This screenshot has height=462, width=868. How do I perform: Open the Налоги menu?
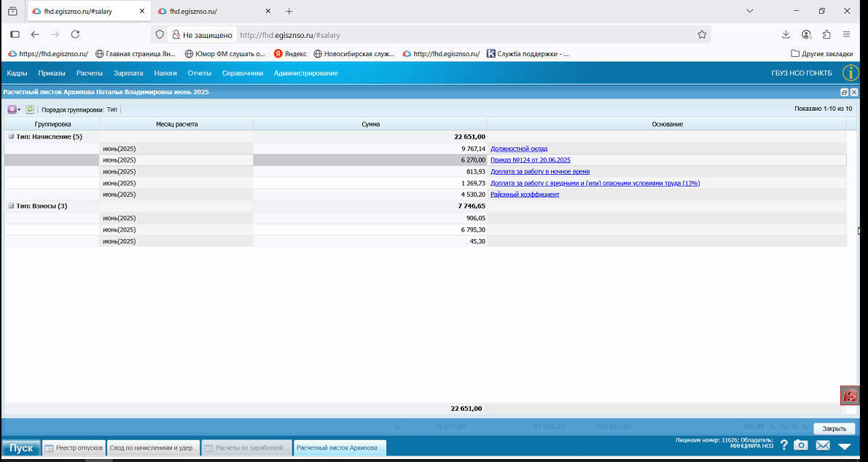[165, 73]
